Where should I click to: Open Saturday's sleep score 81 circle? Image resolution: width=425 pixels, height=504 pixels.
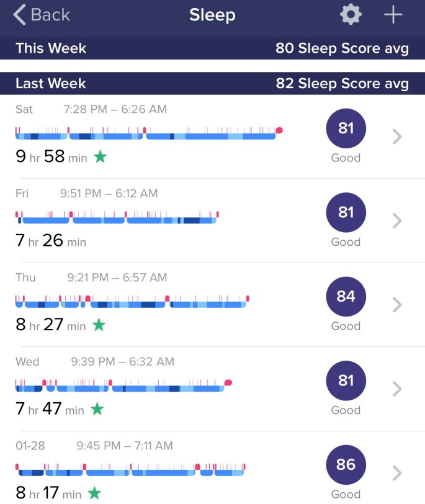[x=346, y=128]
